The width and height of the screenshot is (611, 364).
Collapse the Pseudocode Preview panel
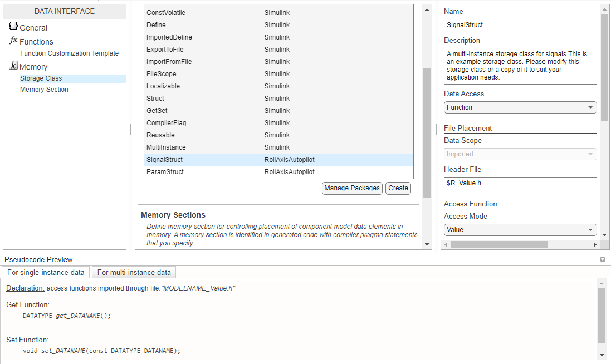[602, 259]
